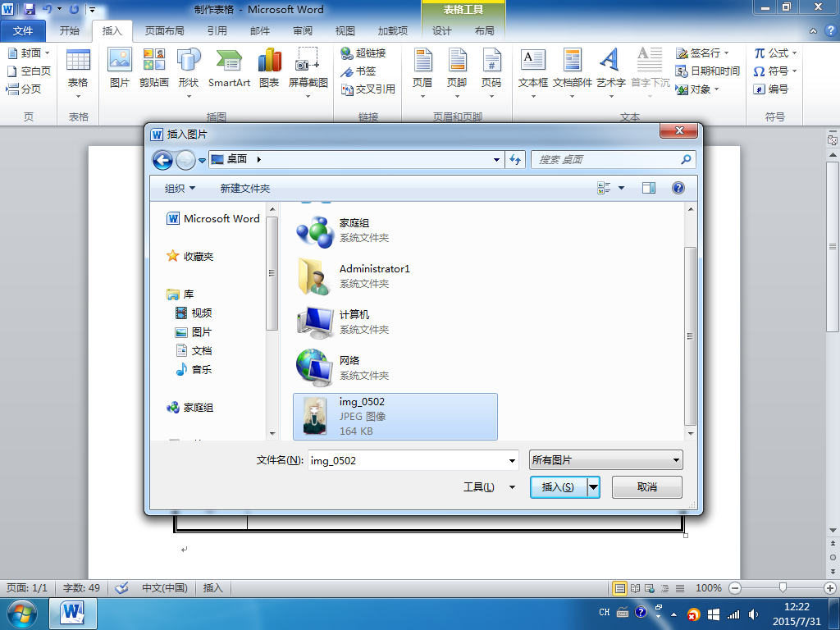Open the File (文件) tab
840x630 pixels.
click(x=23, y=31)
